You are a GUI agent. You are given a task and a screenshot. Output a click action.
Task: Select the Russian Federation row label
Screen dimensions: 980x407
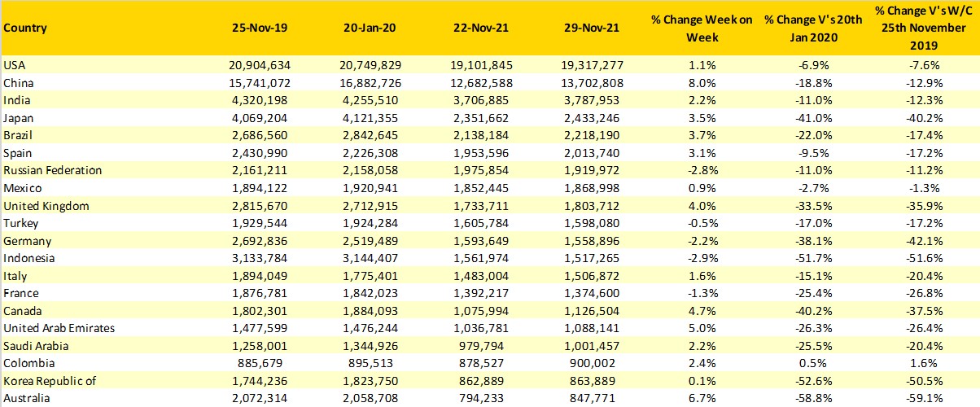point(52,170)
